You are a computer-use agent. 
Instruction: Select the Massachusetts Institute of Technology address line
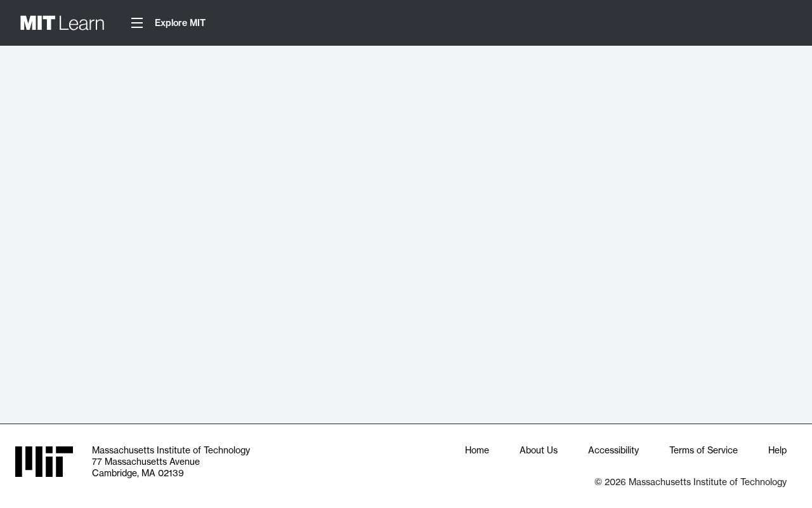171,450
